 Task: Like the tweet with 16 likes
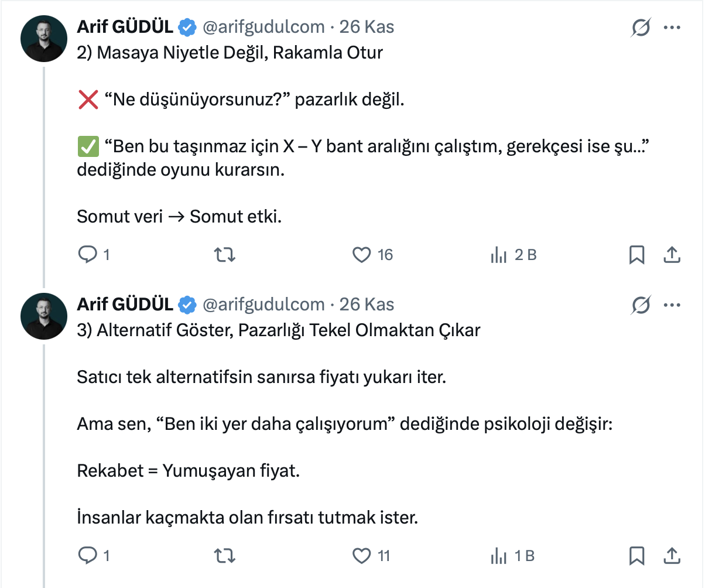click(x=362, y=255)
